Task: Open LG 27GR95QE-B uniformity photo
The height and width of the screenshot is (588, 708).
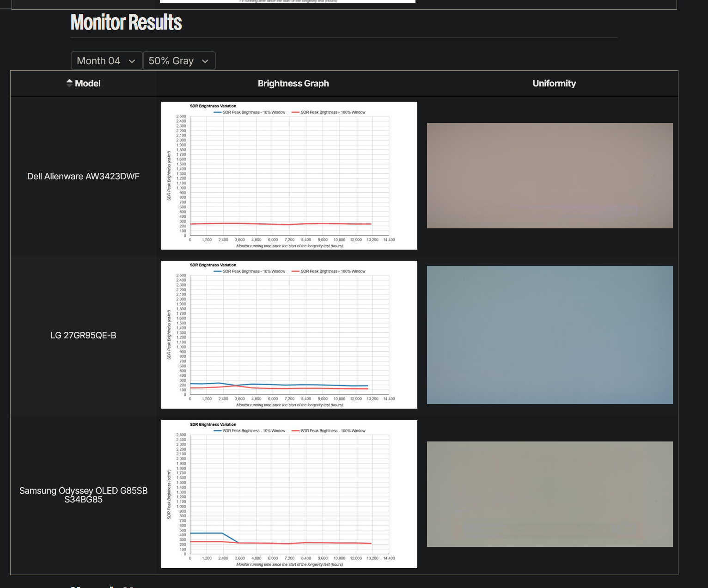Action: coord(550,335)
